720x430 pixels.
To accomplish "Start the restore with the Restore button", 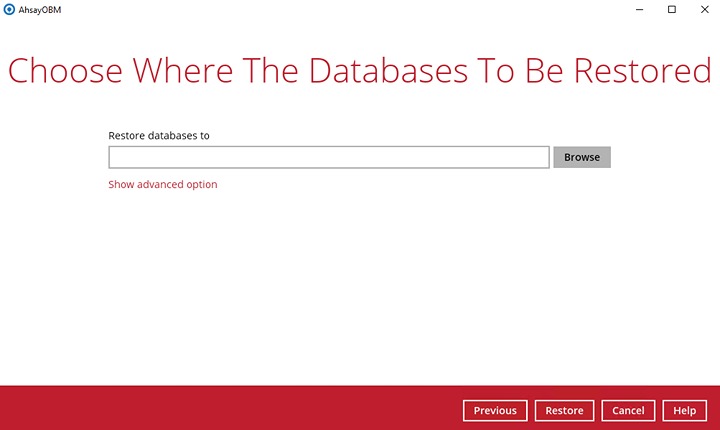I will pyautogui.click(x=564, y=410).
